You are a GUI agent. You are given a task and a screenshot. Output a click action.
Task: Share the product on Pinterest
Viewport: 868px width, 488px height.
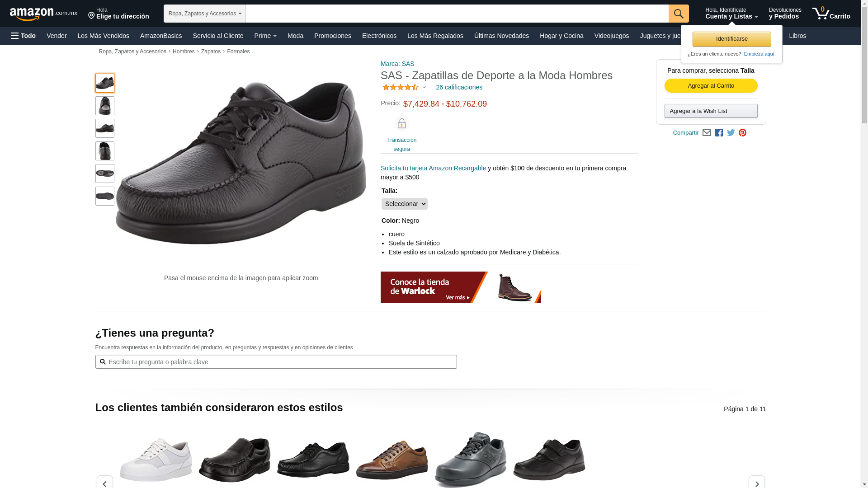coord(742,133)
